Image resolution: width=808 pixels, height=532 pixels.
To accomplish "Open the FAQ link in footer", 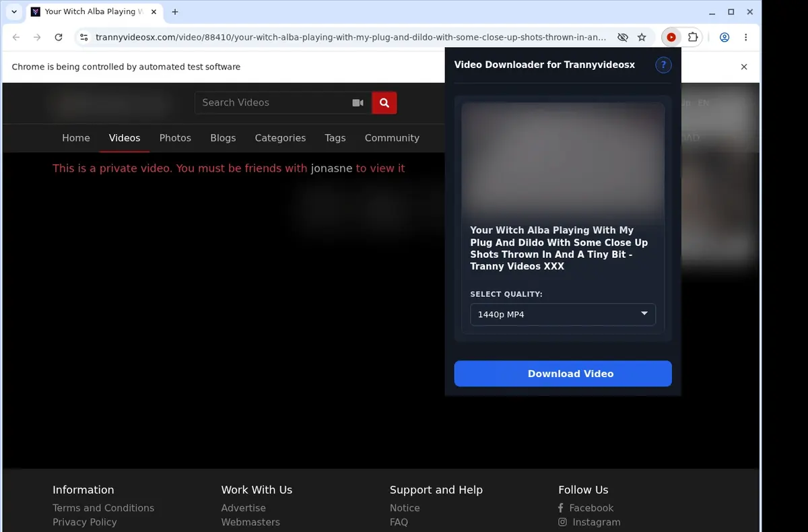I will pyautogui.click(x=399, y=522).
